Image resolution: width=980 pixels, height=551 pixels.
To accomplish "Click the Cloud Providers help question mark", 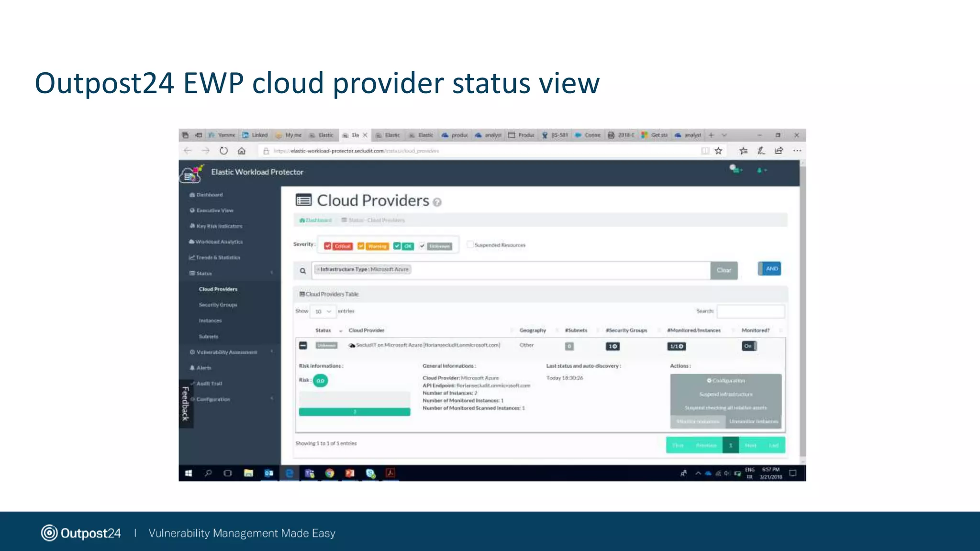I will 437,202.
